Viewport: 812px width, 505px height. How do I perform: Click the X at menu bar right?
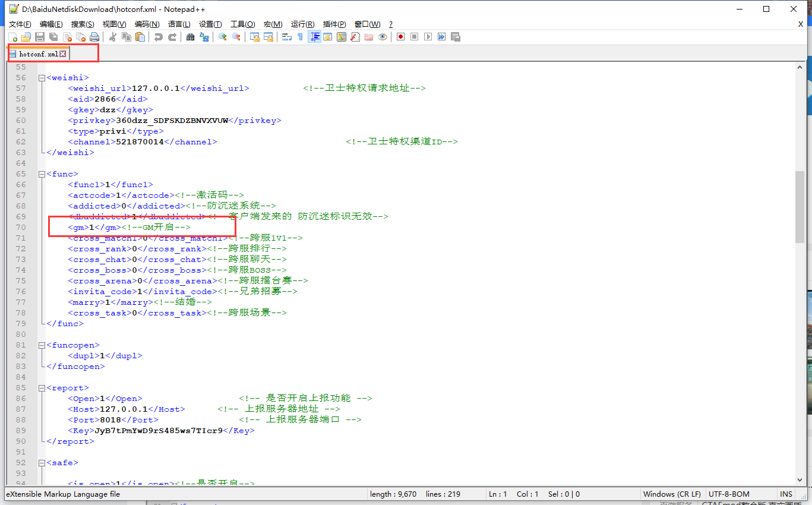pyautogui.click(x=801, y=24)
